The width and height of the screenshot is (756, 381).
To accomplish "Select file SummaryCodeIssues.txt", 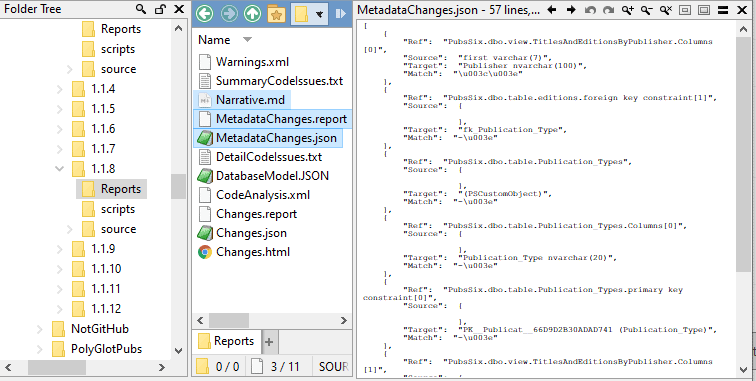I will coord(279,81).
